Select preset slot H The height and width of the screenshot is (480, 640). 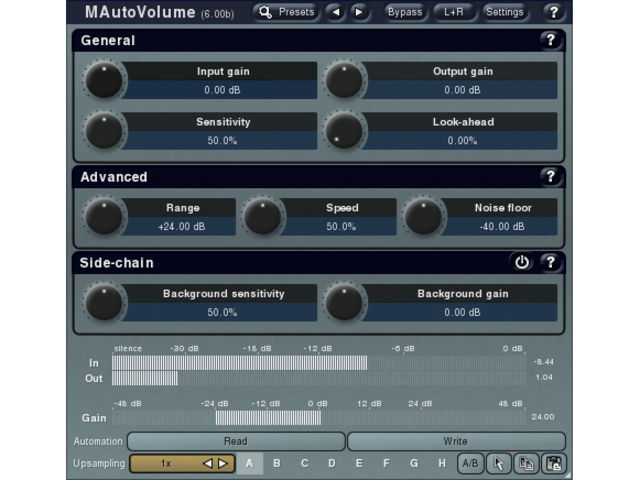point(442,463)
